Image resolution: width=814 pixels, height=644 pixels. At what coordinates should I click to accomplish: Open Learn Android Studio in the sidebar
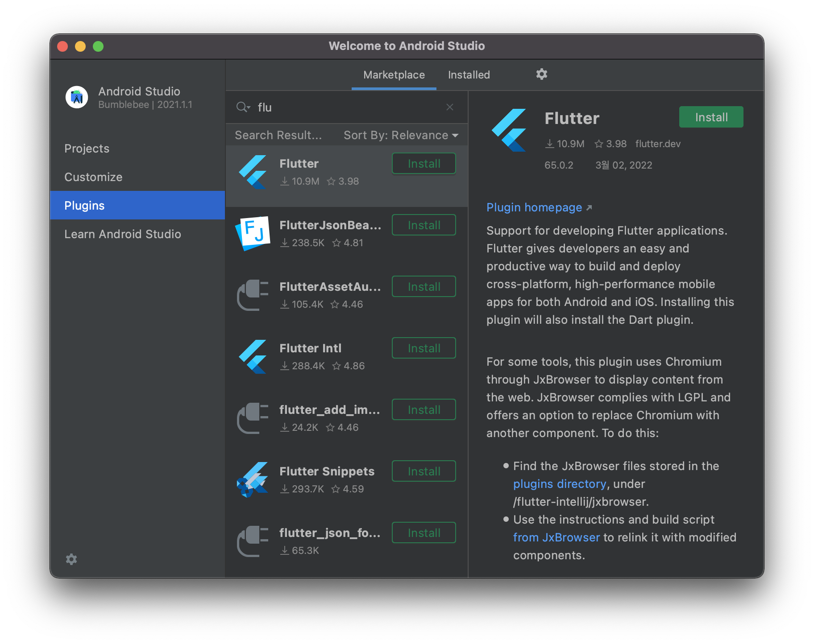[x=137, y=234]
